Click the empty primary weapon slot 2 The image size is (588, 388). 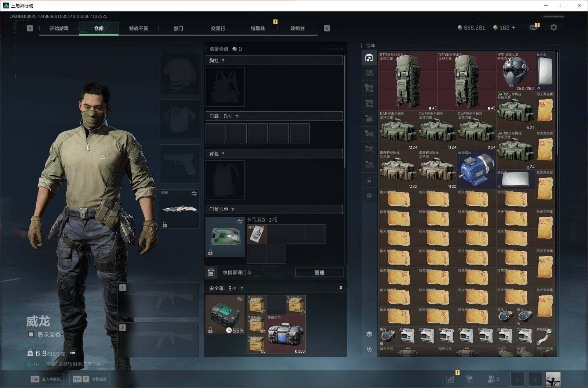158,339
